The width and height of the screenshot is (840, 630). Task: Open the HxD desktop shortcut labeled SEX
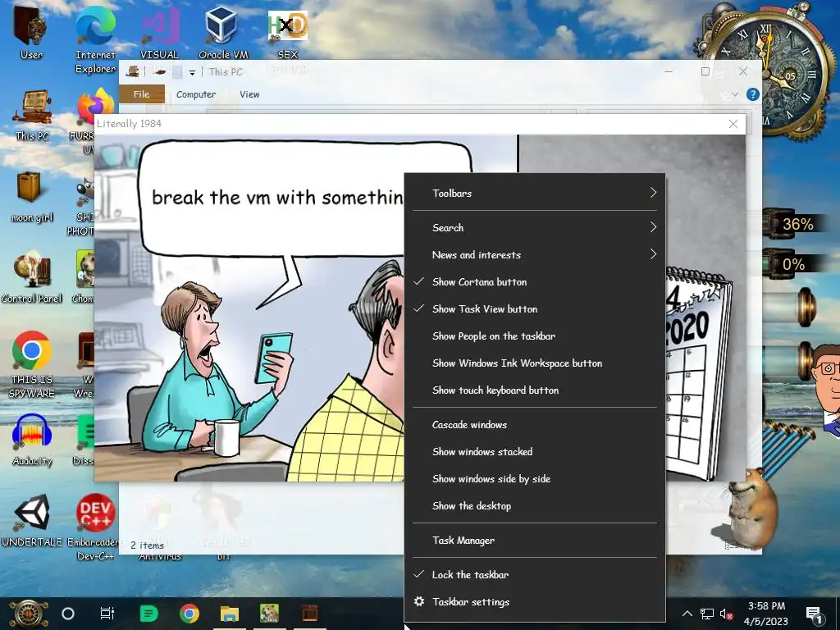pyautogui.click(x=288, y=32)
